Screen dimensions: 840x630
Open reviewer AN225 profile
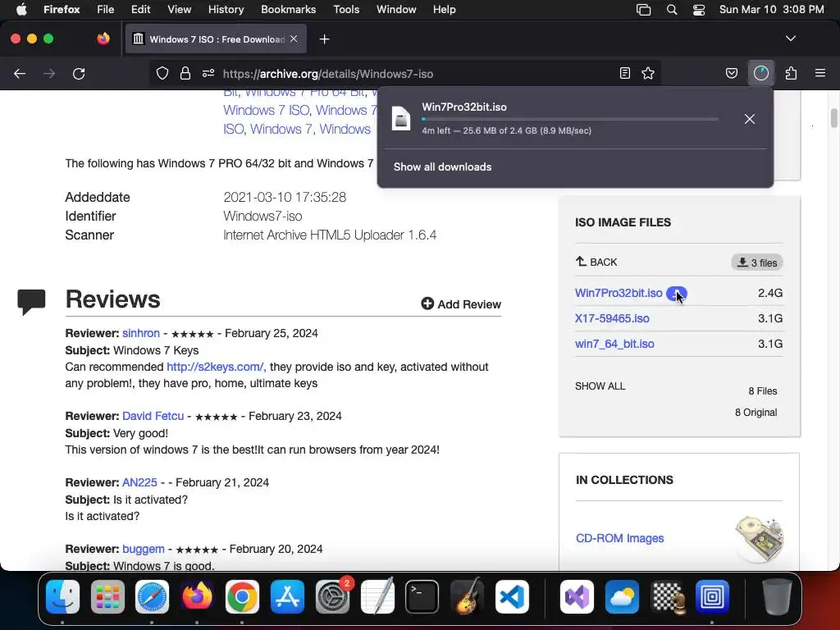(x=139, y=482)
